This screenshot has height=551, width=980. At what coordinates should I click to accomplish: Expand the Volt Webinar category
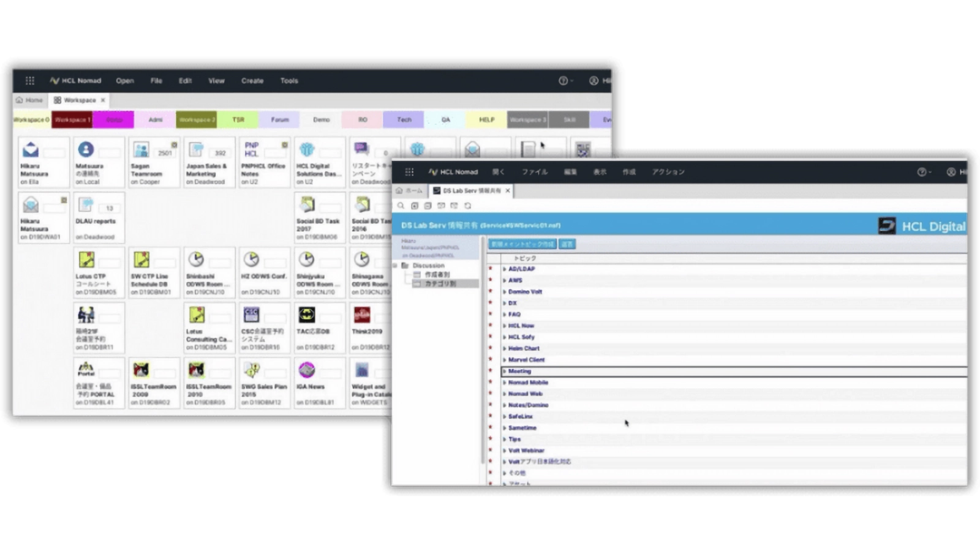click(504, 451)
